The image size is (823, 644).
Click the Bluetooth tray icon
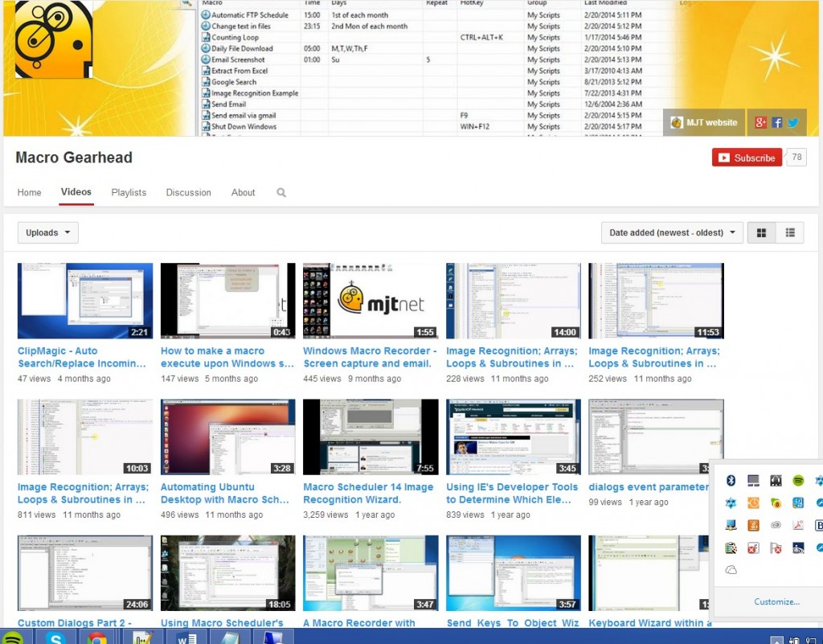pyautogui.click(x=731, y=480)
